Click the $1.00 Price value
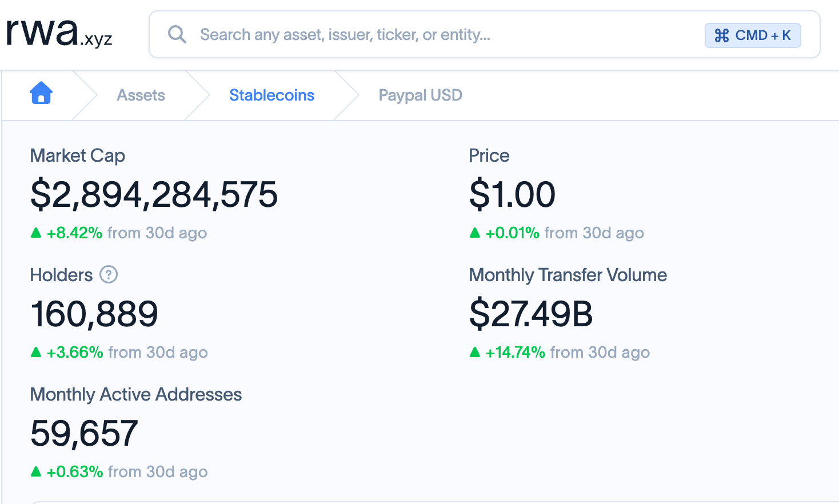Image resolution: width=839 pixels, height=504 pixels. (x=512, y=194)
